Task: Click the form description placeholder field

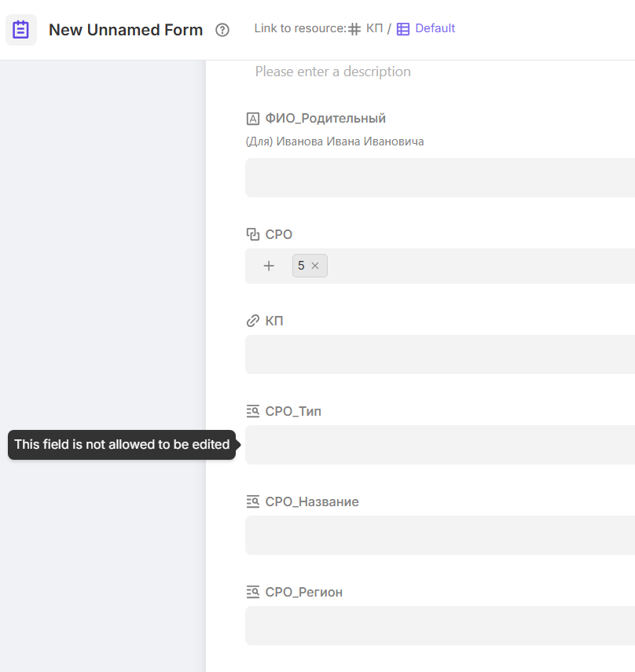Action: (333, 72)
